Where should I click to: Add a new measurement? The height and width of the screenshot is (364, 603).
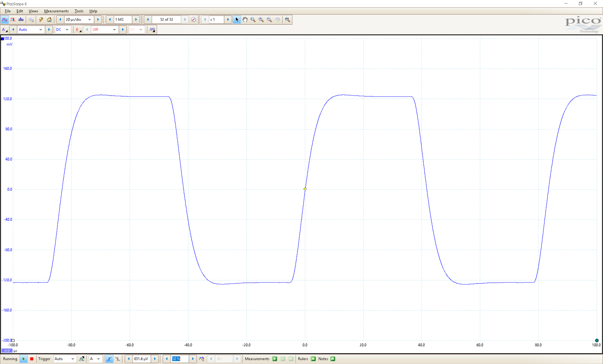(x=274, y=359)
